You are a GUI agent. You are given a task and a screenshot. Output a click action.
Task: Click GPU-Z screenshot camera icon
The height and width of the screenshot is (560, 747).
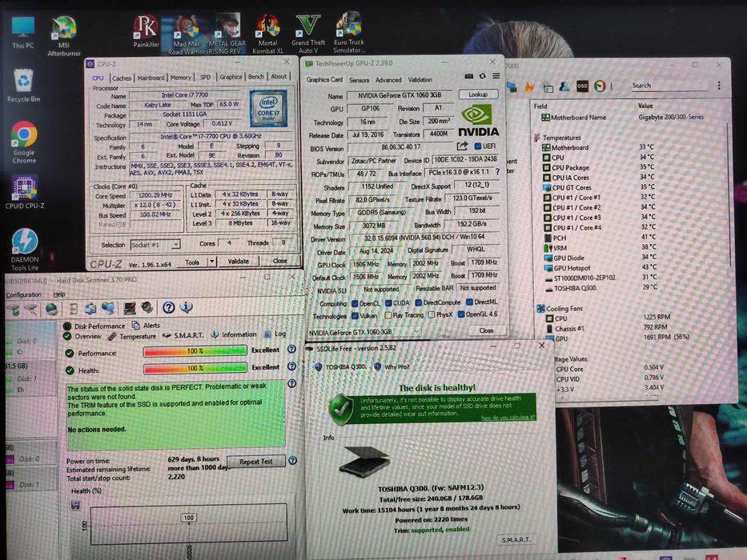[x=469, y=76]
